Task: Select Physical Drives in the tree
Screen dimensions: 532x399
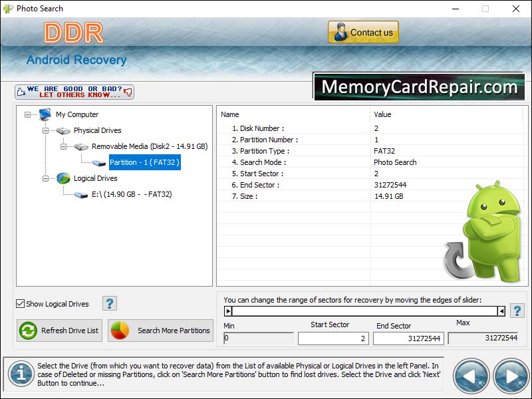Action: pos(97,130)
